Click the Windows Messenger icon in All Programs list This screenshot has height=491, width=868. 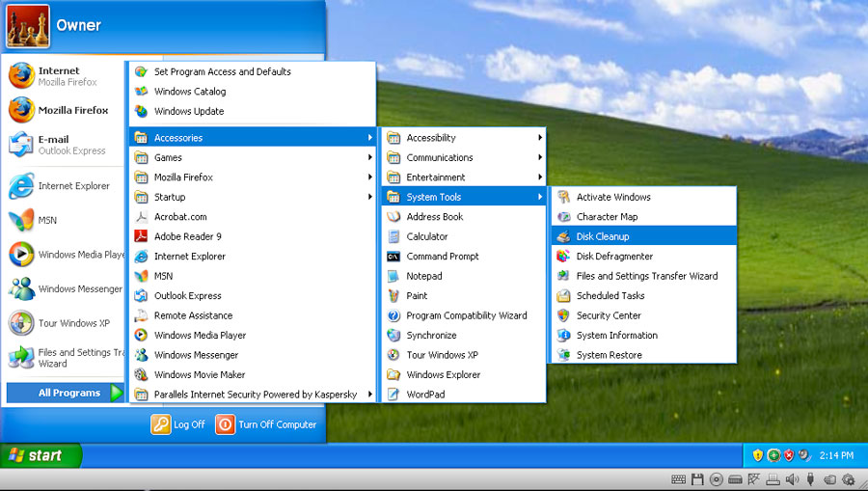point(141,355)
